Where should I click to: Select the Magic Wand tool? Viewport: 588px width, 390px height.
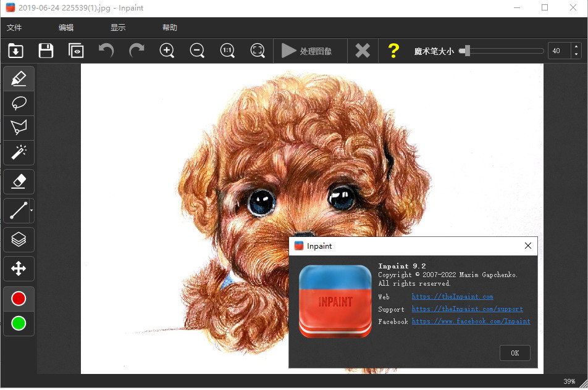click(19, 152)
